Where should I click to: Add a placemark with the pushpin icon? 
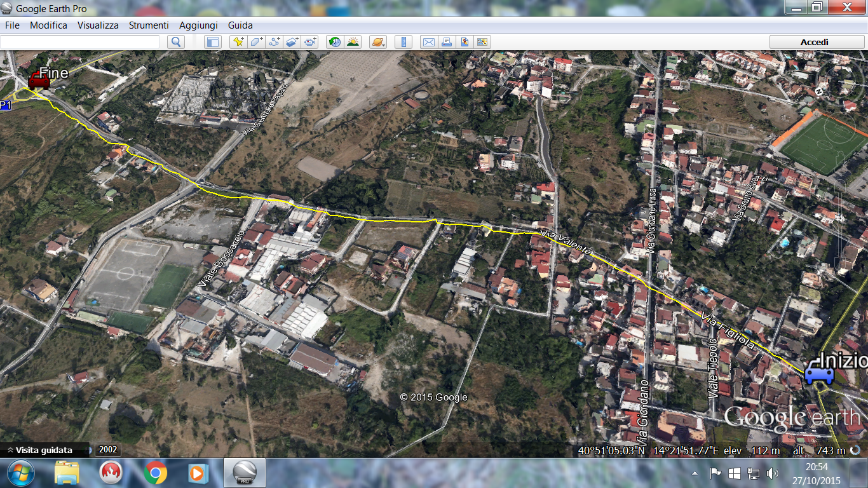click(x=238, y=42)
